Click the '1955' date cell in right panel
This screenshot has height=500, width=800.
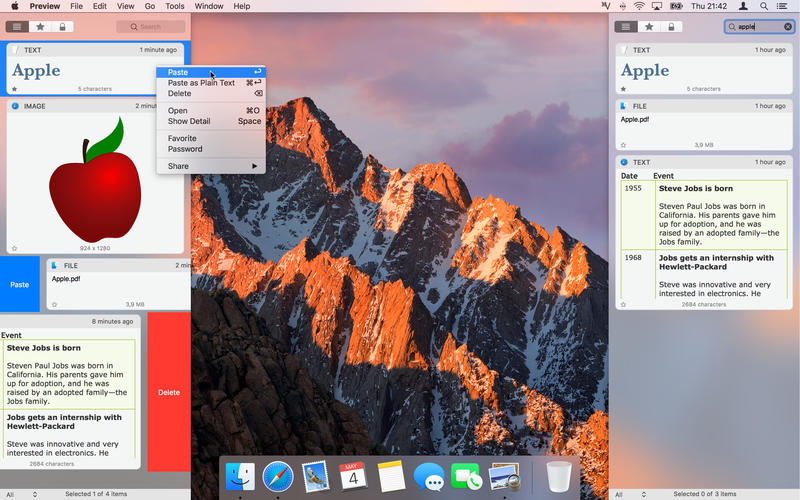[x=633, y=188]
